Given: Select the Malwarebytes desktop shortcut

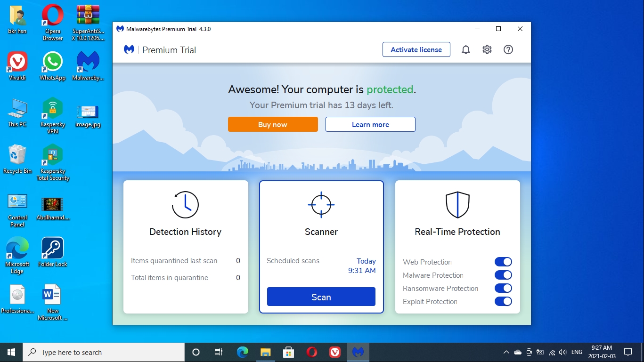Looking at the screenshot, I should coord(88,66).
